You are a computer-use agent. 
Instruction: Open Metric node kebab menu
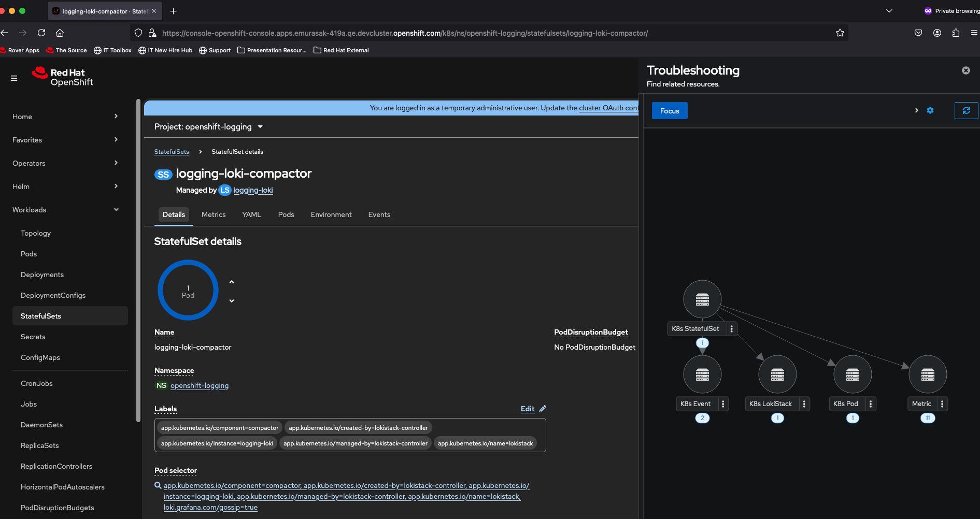point(942,404)
